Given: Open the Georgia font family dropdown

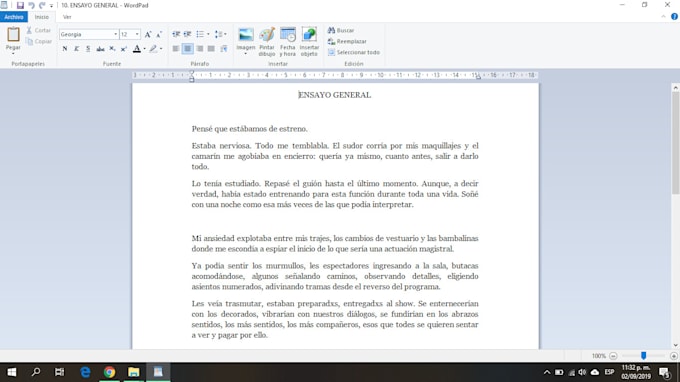Looking at the screenshot, I should click(115, 34).
